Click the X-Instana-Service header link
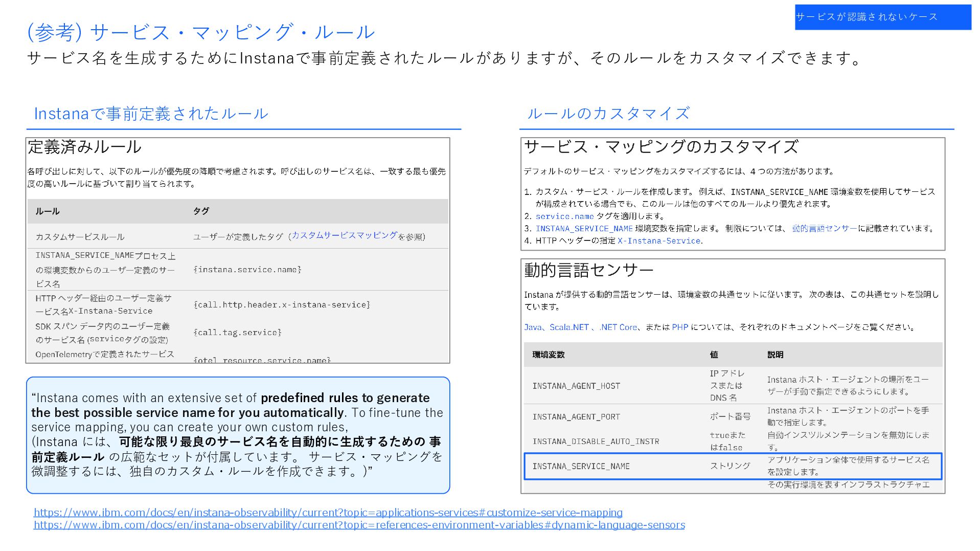Viewport: 980px width, 551px height. [x=658, y=241]
